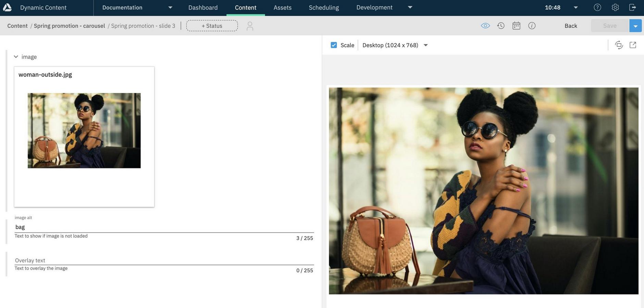
Task: Switch to the Assets tab
Action: point(282,8)
